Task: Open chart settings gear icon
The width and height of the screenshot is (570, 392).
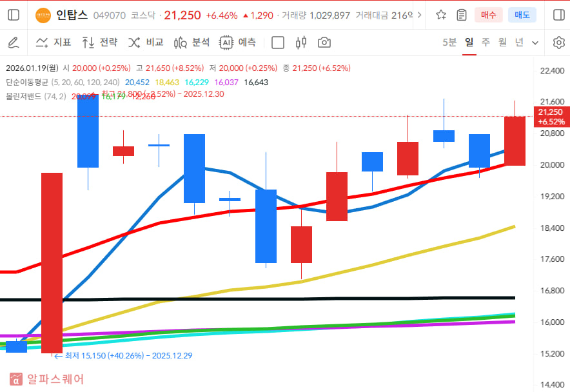Action: [x=558, y=43]
